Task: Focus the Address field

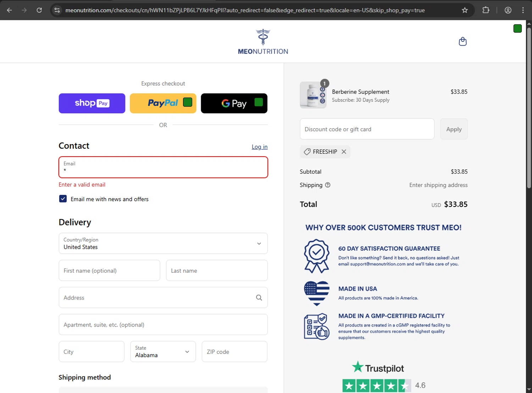Action: (x=163, y=298)
